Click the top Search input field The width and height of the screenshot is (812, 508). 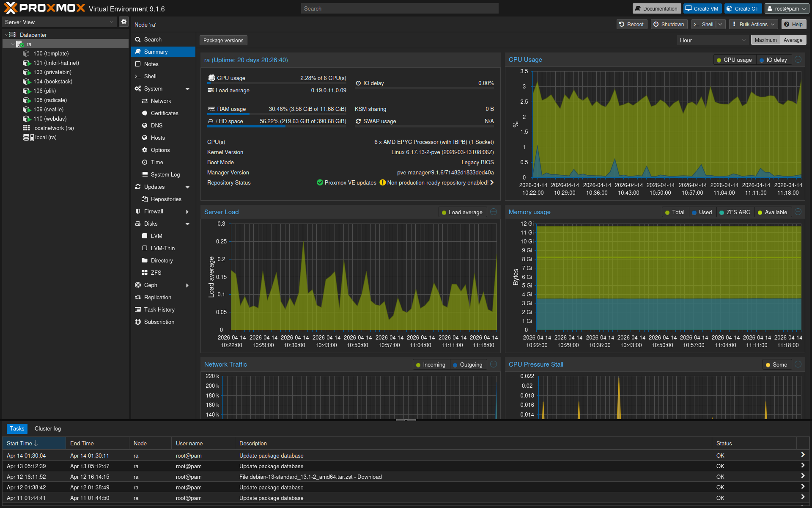coord(399,8)
